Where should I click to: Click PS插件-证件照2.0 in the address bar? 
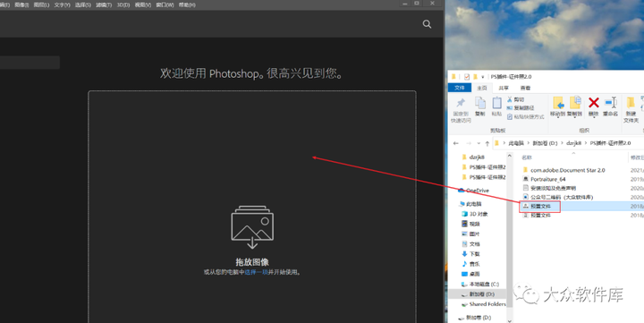[x=610, y=143]
